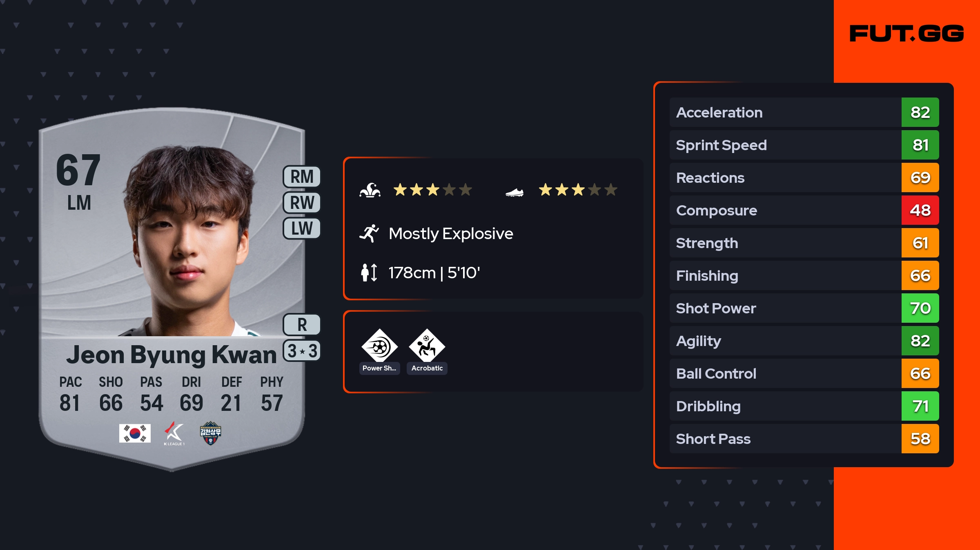This screenshot has width=980, height=550.
Task: Select the LW alternate position badge
Action: click(x=302, y=228)
